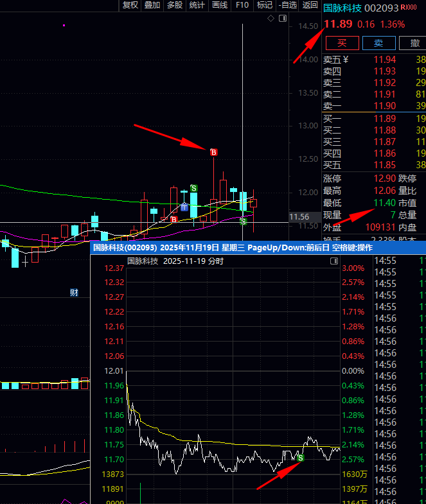Viewport: 426px width, 504px height.
Task: Click the red B marker at candle top
Action: click(x=214, y=152)
